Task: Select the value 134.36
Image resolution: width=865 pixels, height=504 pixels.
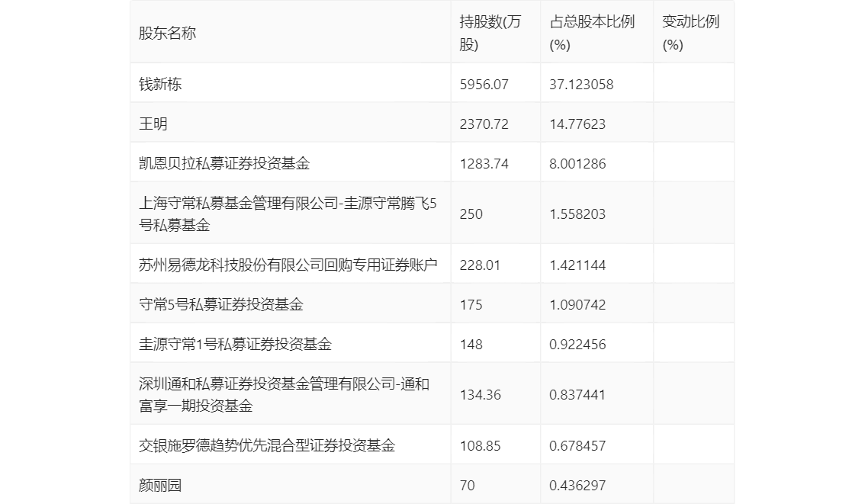Action: click(480, 395)
